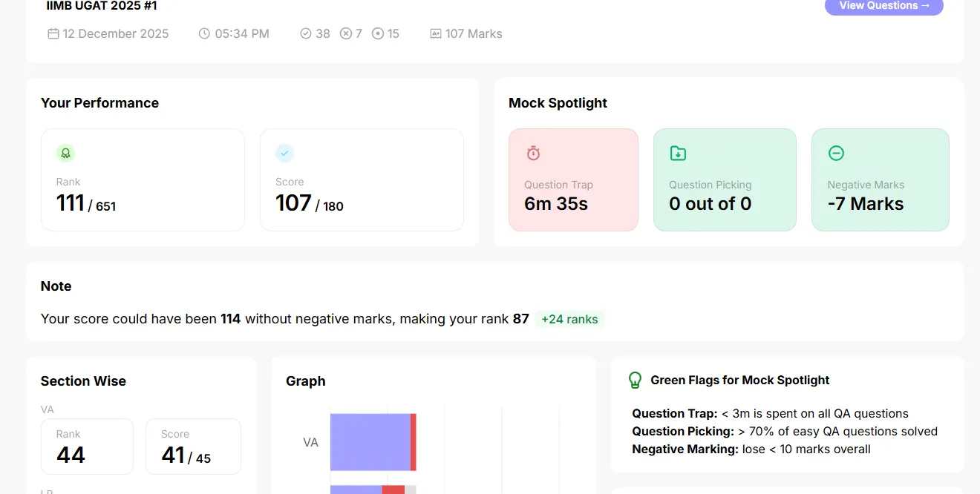Click the VA purple bar in Graph

370,442
